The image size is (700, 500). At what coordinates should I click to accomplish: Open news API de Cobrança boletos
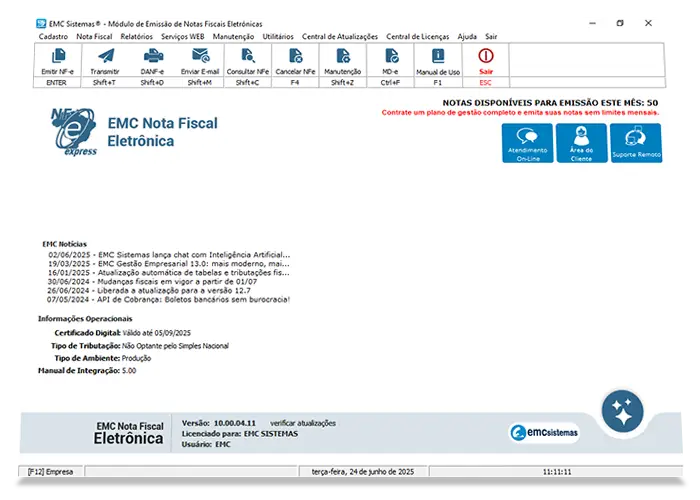tap(168, 300)
